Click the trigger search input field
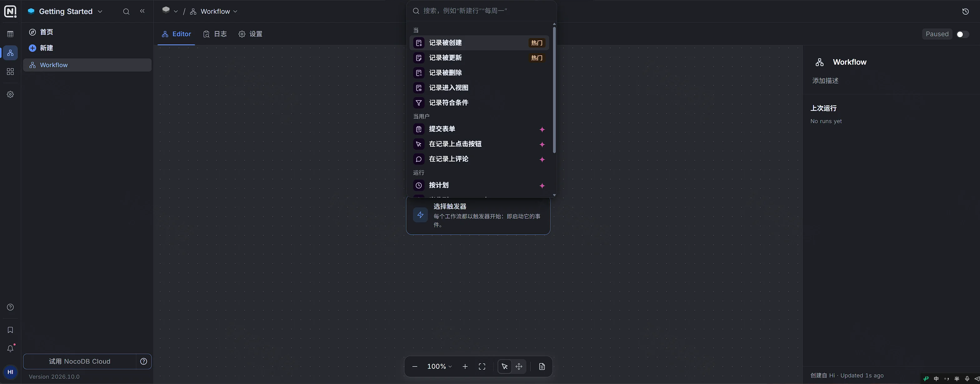 pos(482,11)
